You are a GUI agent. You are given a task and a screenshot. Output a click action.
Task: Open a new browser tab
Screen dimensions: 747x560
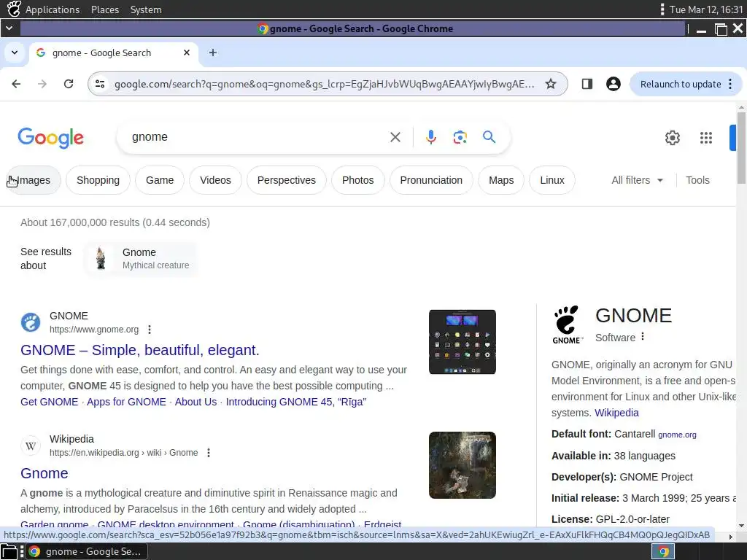213,52
